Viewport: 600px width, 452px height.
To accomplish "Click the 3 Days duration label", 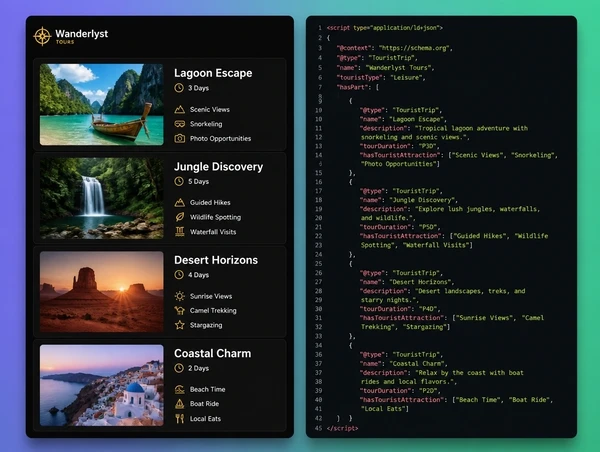I will 198,88.
